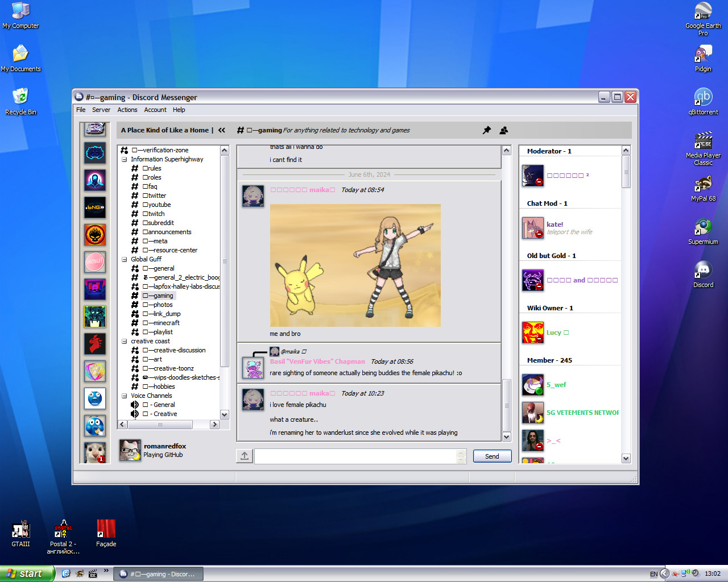Click the message text input box
Viewport: 728px width, 582px height.
(355, 456)
